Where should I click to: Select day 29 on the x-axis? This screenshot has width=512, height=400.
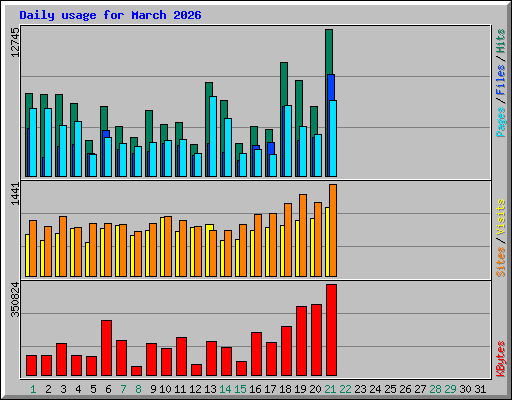click(450, 389)
